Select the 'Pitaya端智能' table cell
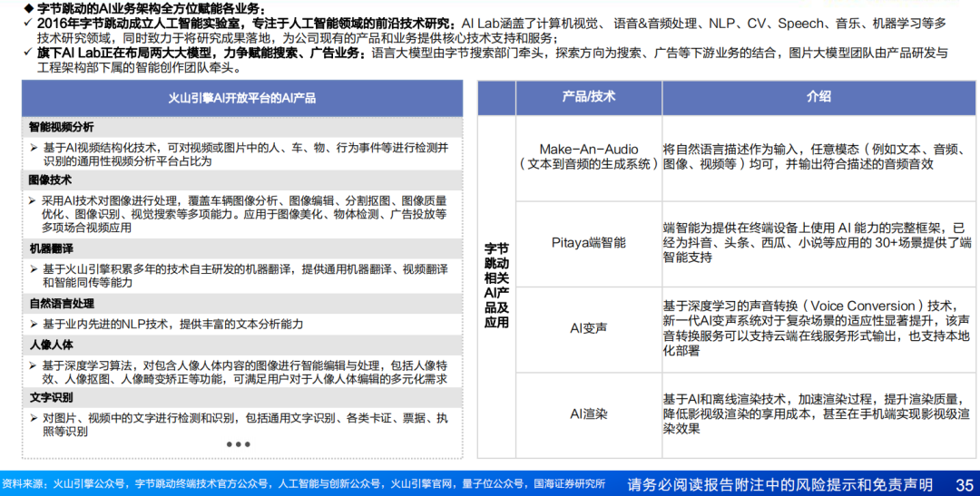The image size is (980, 496). pos(589,242)
